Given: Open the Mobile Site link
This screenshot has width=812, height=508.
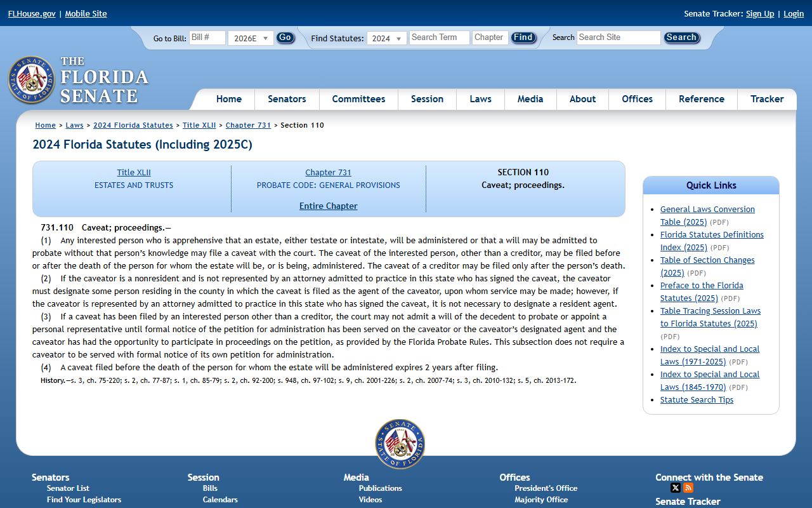Looking at the screenshot, I should tap(86, 13).
